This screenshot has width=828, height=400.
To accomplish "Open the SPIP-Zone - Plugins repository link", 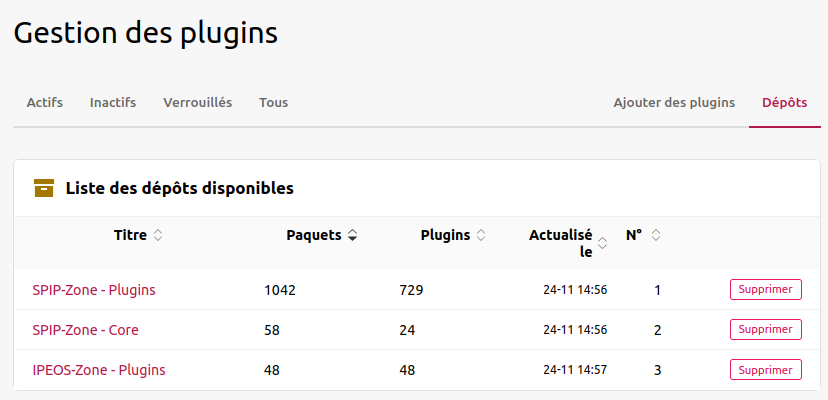I will coord(94,290).
